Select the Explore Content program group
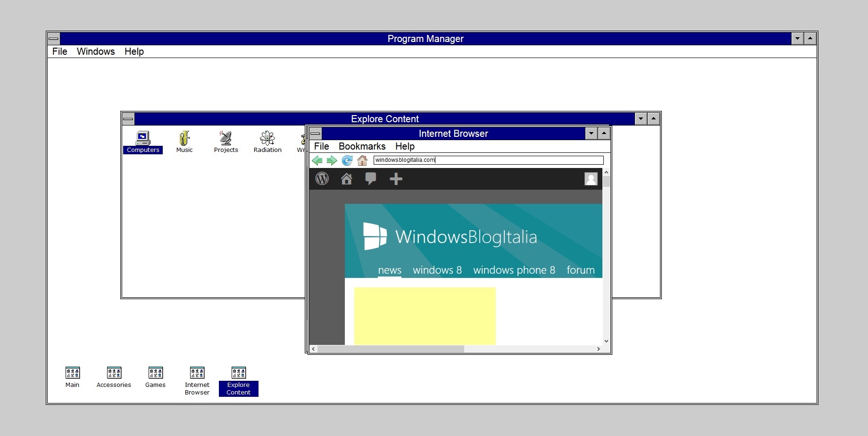Viewport: 868px width, 436px height. tap(239, 381)
